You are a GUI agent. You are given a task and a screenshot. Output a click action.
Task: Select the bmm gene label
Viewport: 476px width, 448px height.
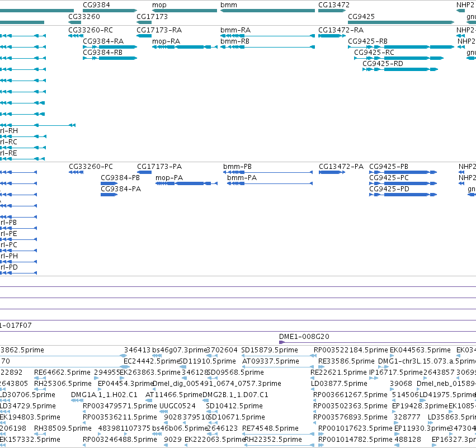pos(229,5)
